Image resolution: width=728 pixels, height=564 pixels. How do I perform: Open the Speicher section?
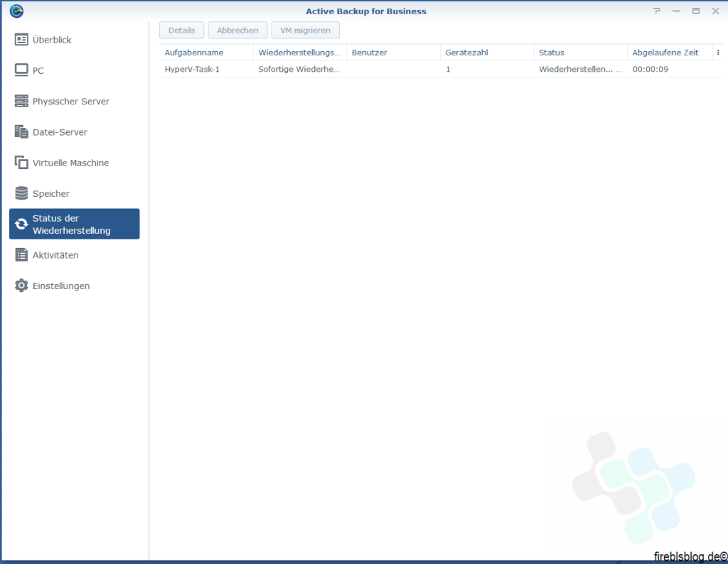pos(74,193)
